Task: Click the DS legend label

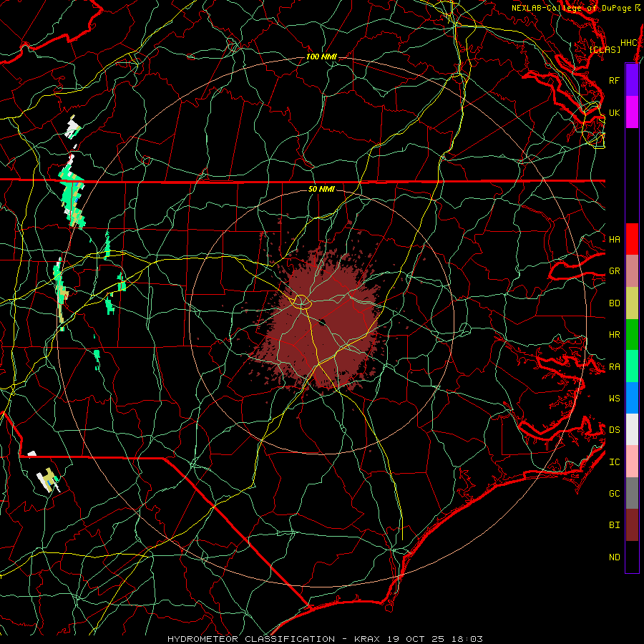Action: pyautogui.click(x=614, y=430)
